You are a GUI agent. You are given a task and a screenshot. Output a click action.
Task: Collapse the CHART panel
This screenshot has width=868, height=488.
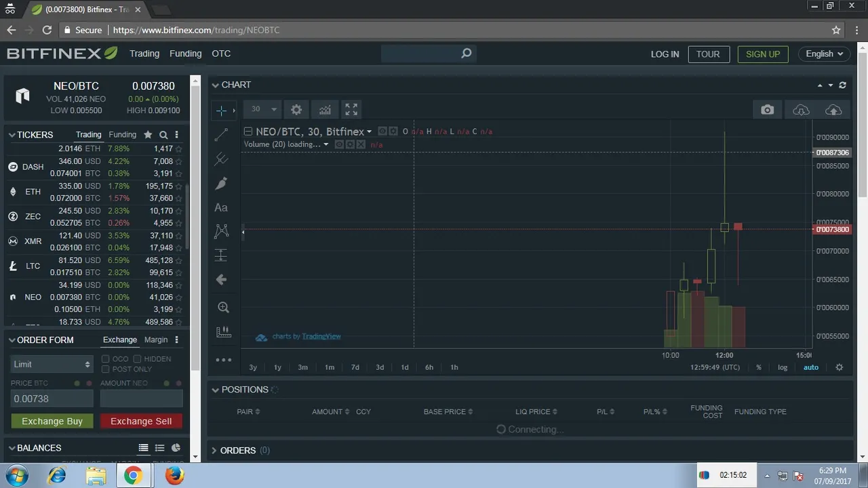pos(215,85)
